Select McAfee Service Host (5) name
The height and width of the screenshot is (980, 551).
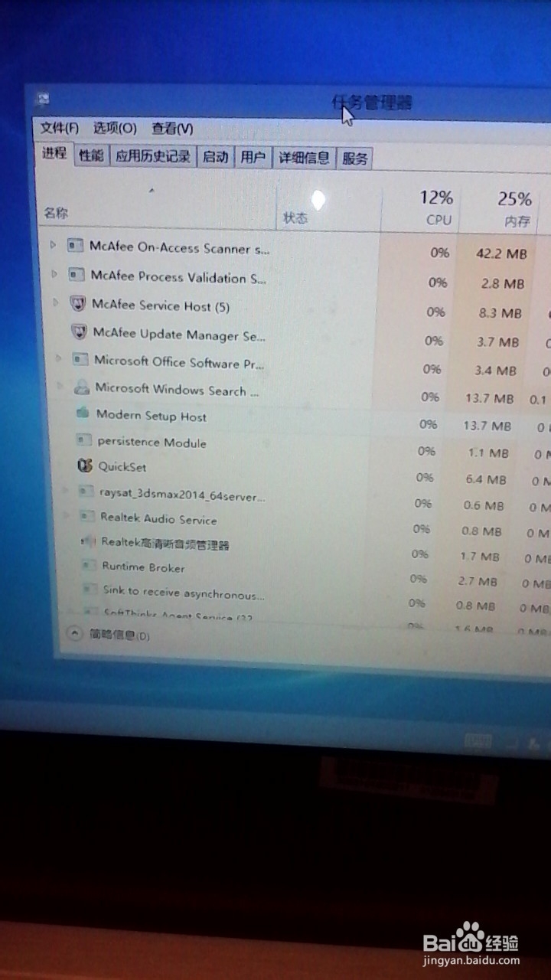tap(161, 305)
